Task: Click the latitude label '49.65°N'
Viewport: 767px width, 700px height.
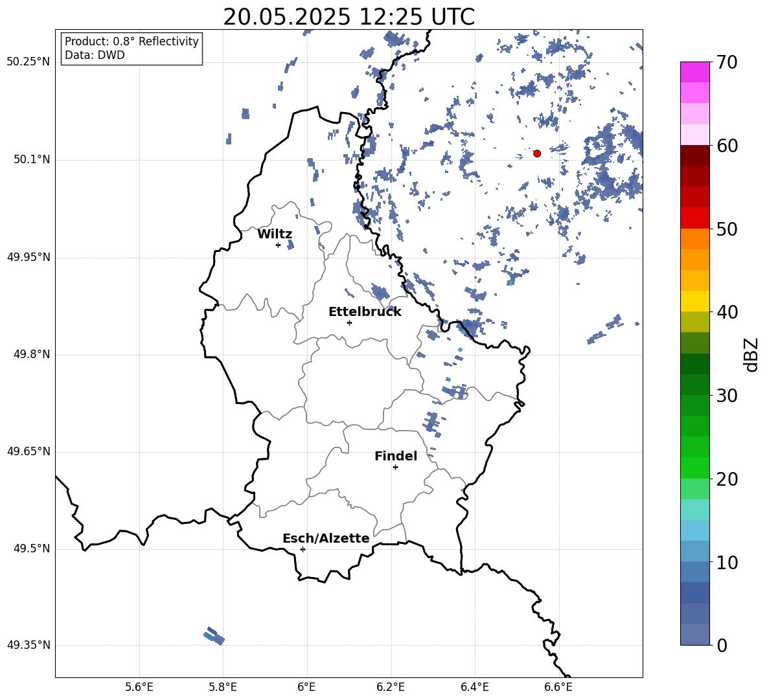Action: point(29,451)
